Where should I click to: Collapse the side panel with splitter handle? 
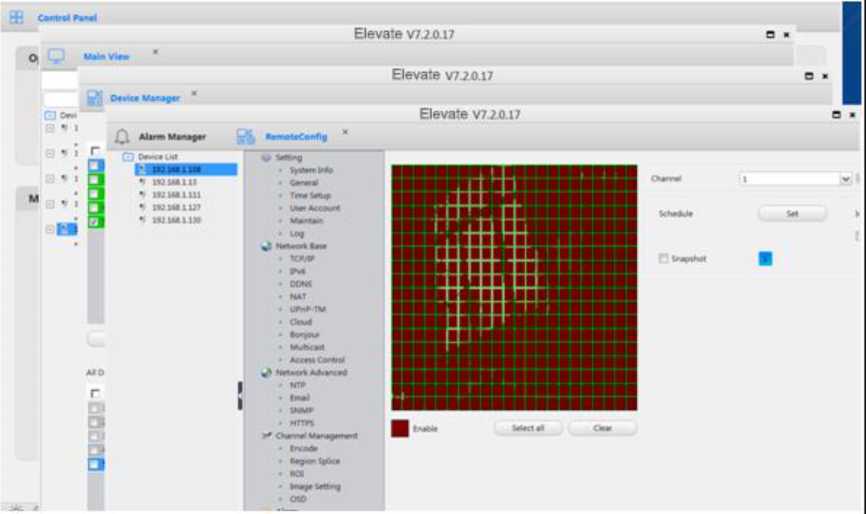pyautogui.click(x=239, y=395)
